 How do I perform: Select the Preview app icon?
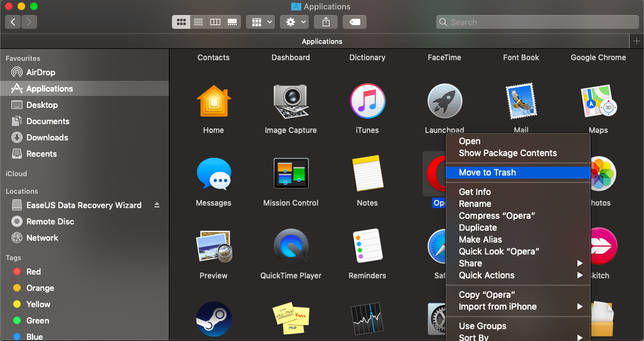point(213,246)
